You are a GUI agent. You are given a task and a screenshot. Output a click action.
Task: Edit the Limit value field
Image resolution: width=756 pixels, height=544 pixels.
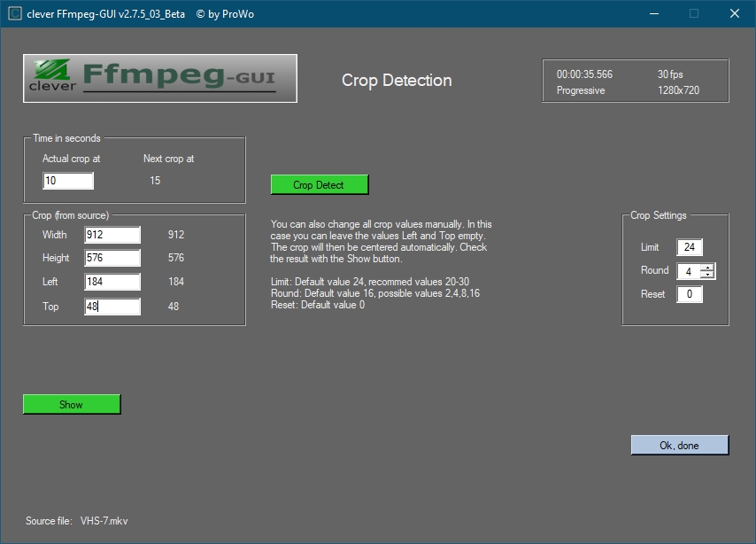click(690, 247)
